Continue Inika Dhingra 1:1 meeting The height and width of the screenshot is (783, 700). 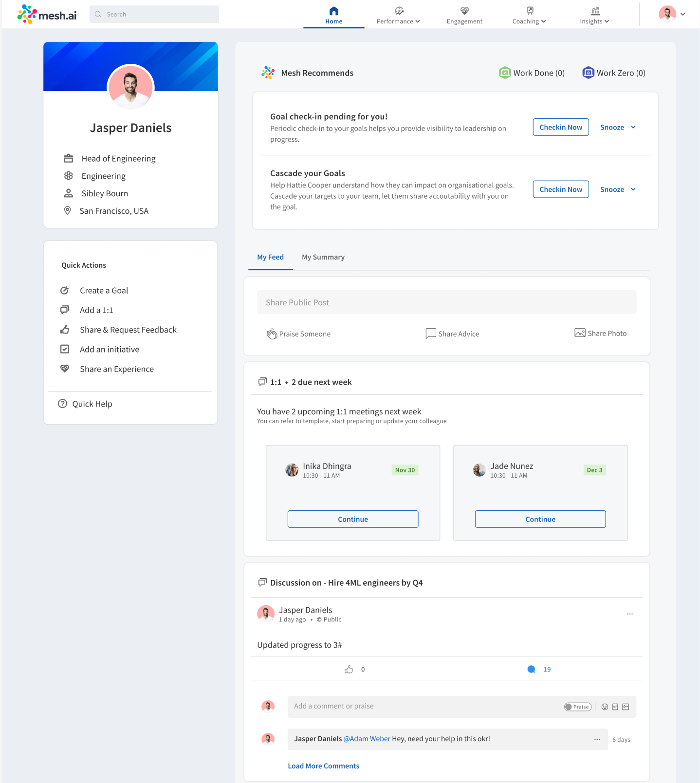click(353, 519)
